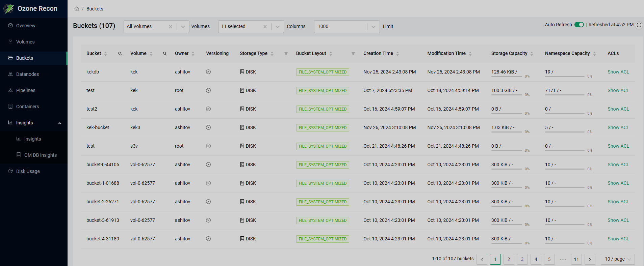644x266 pixels.
Task: Click the Buckets breadcrumb link
Action: coord(95,9)
